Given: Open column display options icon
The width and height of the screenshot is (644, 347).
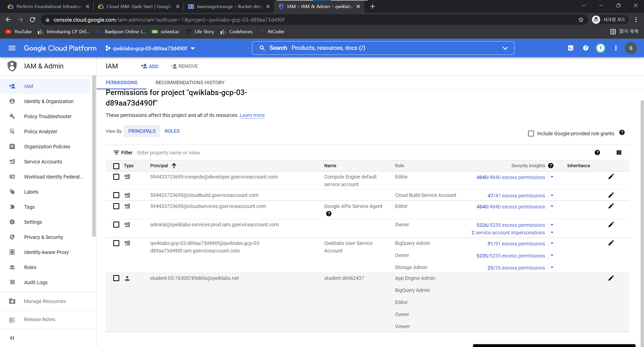Looking at the screenshot, I should [x=619, y=152].
